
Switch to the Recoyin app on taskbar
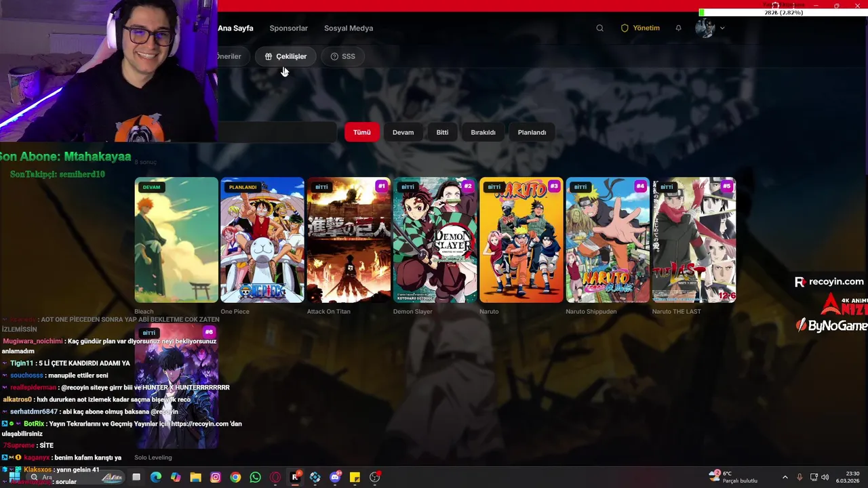point(296,477)
